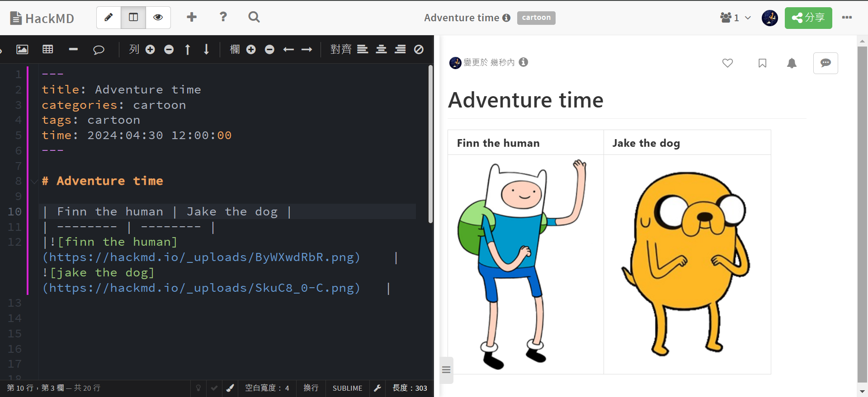Click the editor scrollbar thumb
Image resolution: width=868 pixels, height=397 pixels.
point(430,145)
